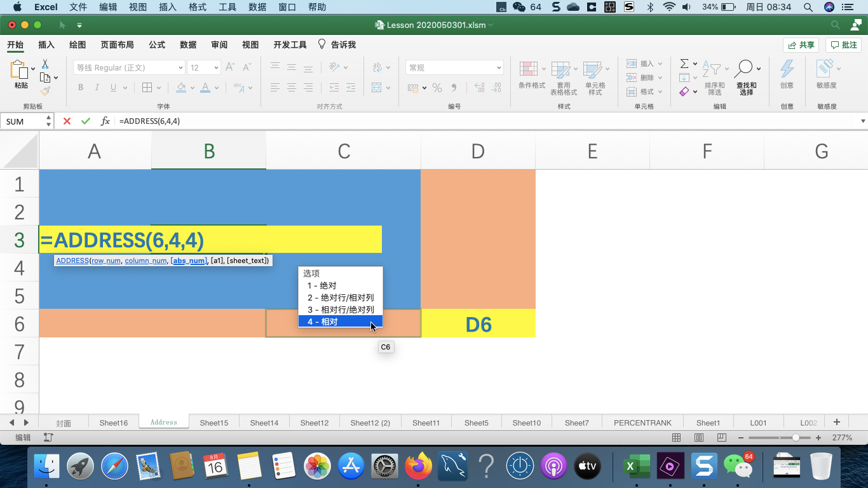This screenshot has width=868, height=488.
Task: Apply cell borders with the borders icon
Action: (x=147, y=88)
